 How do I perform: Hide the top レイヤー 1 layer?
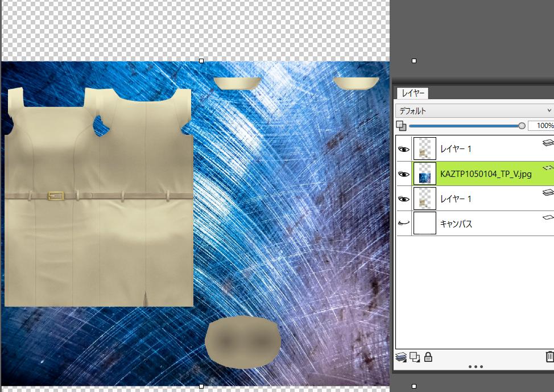(403, 148)
